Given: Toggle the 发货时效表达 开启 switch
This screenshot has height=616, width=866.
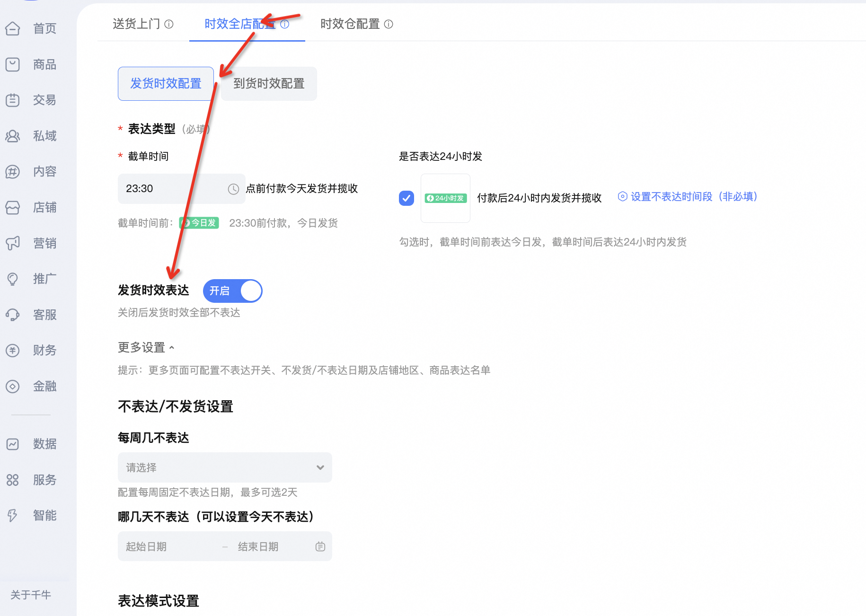Looking at the screenshot, I should (x=233, y=291).
